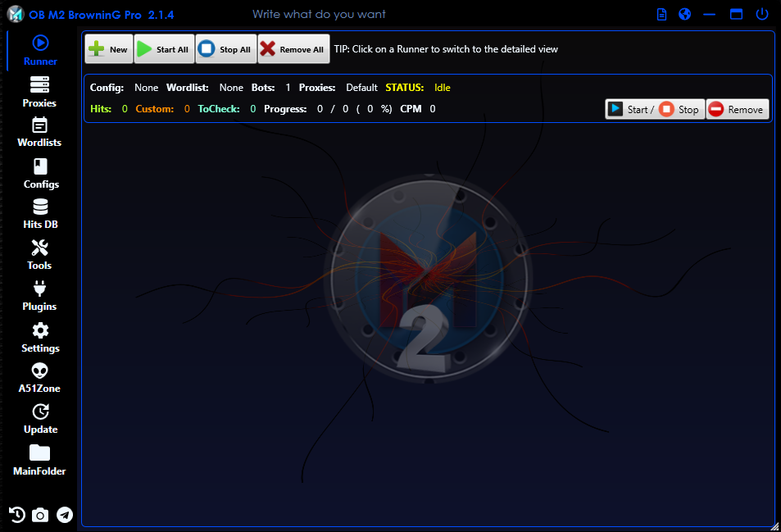Click the app logo in title bar
The image size is (781, 532).
tap(16, 14)
